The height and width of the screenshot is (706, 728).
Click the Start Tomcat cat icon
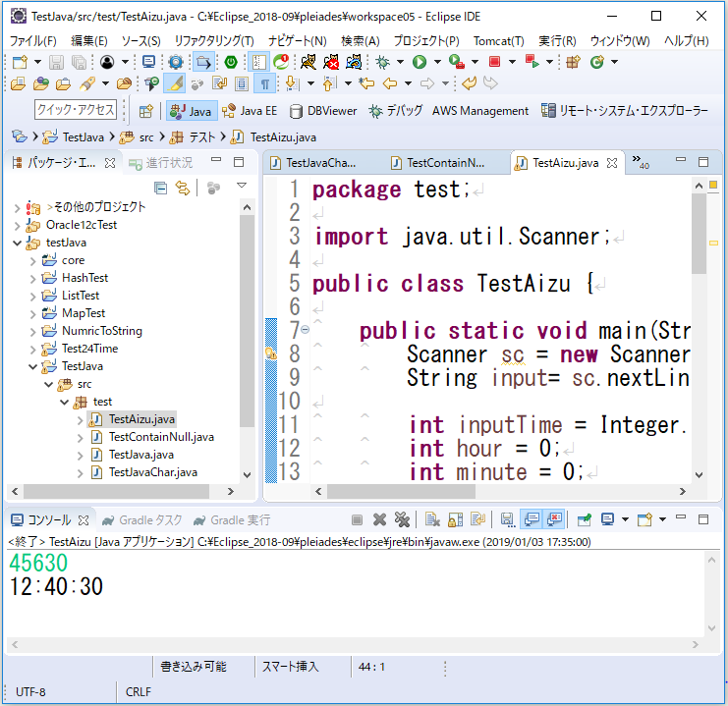click(308, 62)
